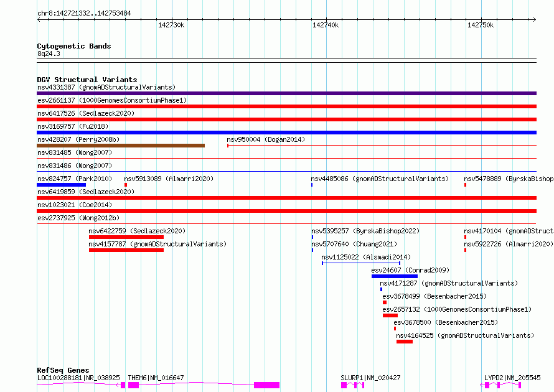
Task: Open nsv824757 (Park2010) label
Action: click(75, 179)
